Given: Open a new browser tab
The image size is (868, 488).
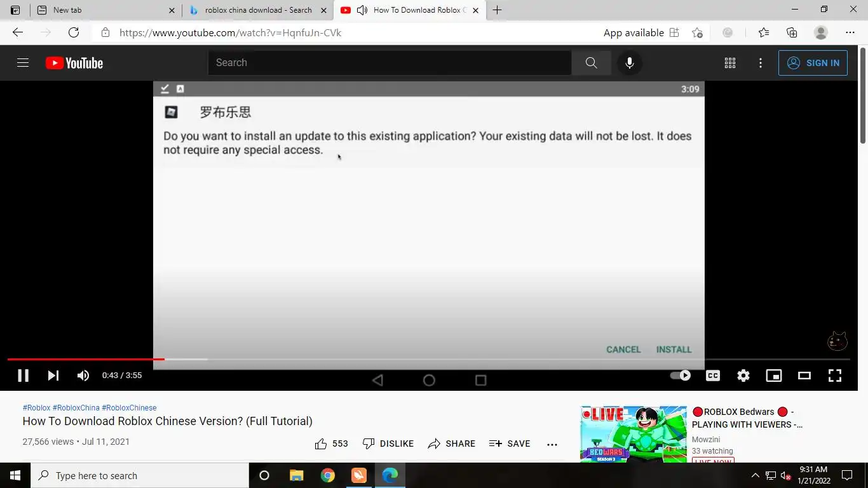Looking at the screenshot, I should [497, 10].
